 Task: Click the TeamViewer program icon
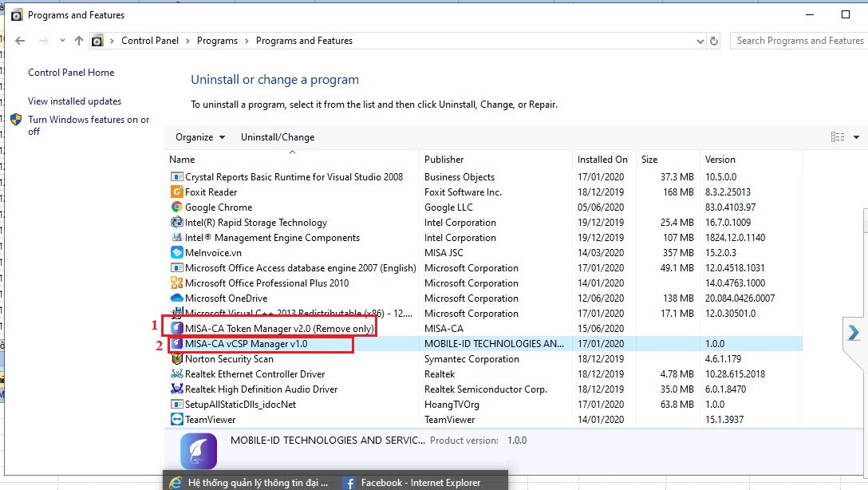pos(176,420)
